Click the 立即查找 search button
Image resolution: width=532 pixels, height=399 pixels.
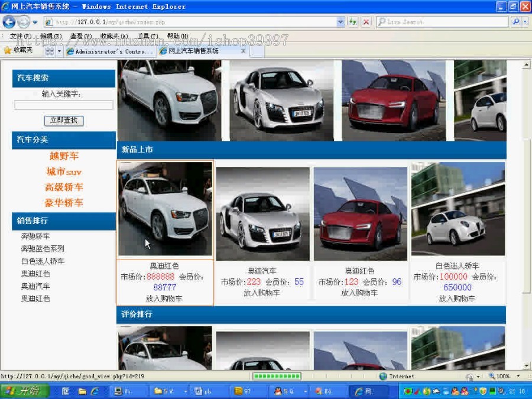point(64,121)
